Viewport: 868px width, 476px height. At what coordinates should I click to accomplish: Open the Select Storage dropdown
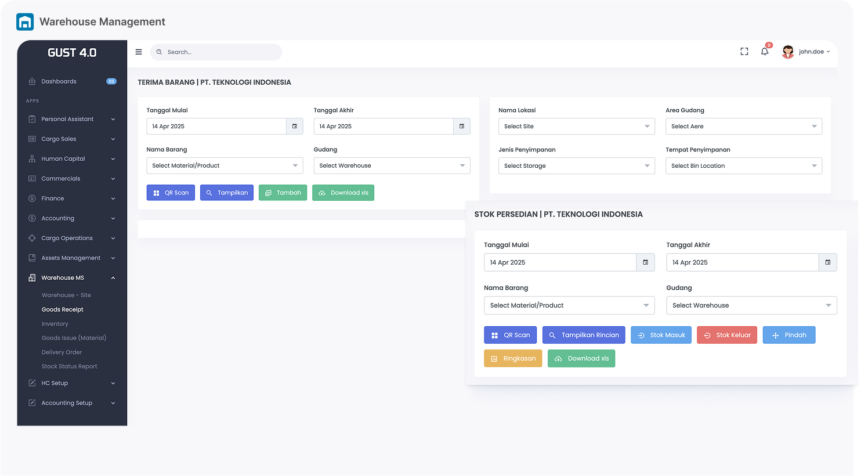576,166
